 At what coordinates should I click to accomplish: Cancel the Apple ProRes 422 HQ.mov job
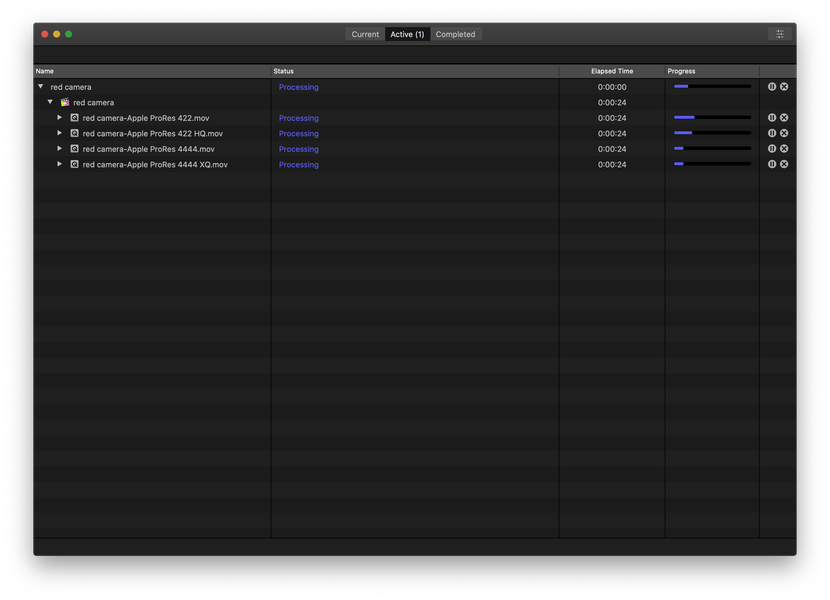[784, 133]
